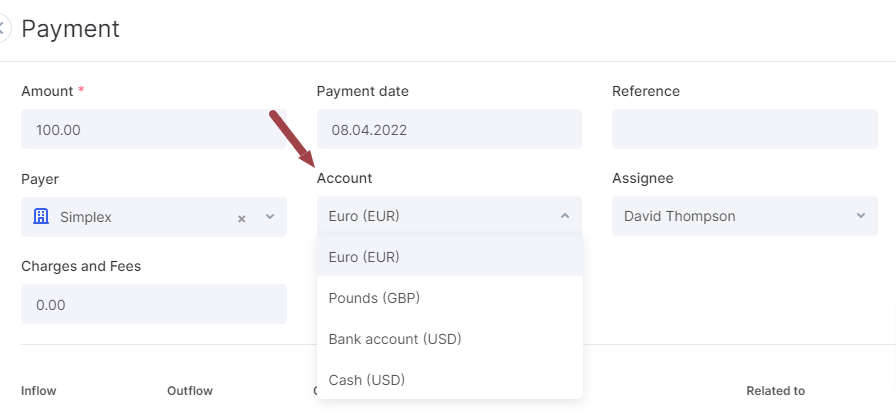Click the Amount field showing 100.00
The height and width of the screenshot is (410, 896).
(154, 130)
